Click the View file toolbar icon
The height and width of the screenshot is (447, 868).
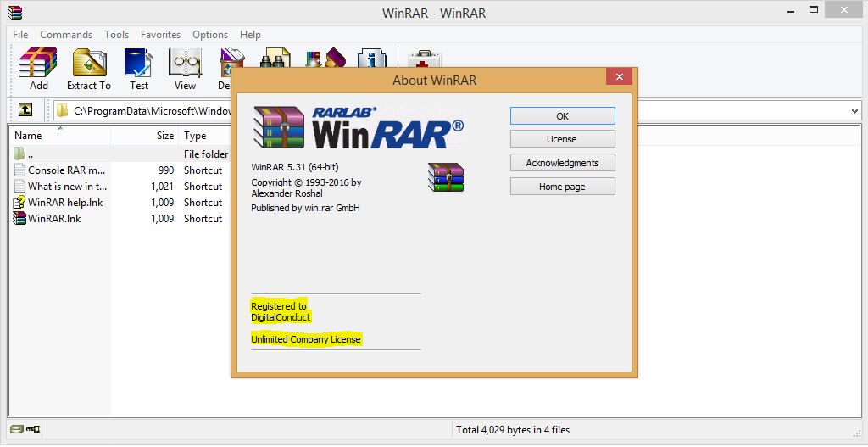click(186, 62)
